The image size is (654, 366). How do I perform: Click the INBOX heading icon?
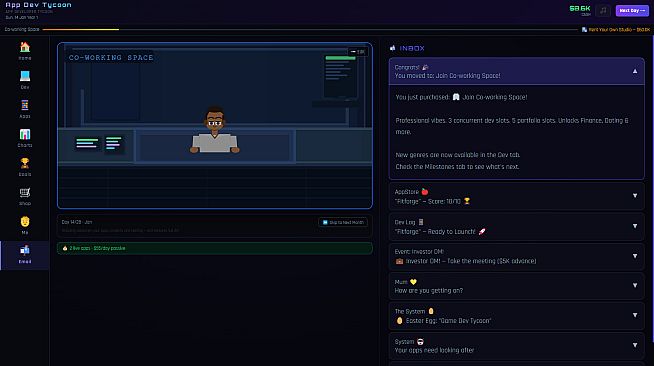[x=392, y=48]
